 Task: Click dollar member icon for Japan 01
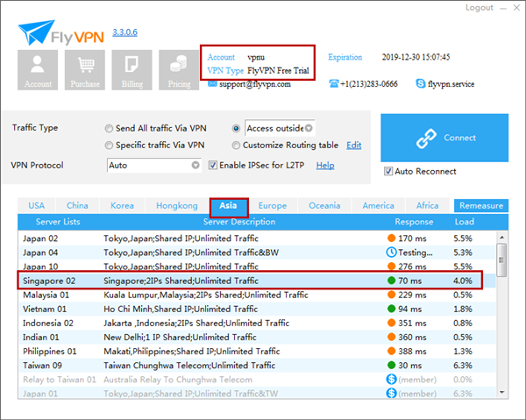tap(391, 393)
